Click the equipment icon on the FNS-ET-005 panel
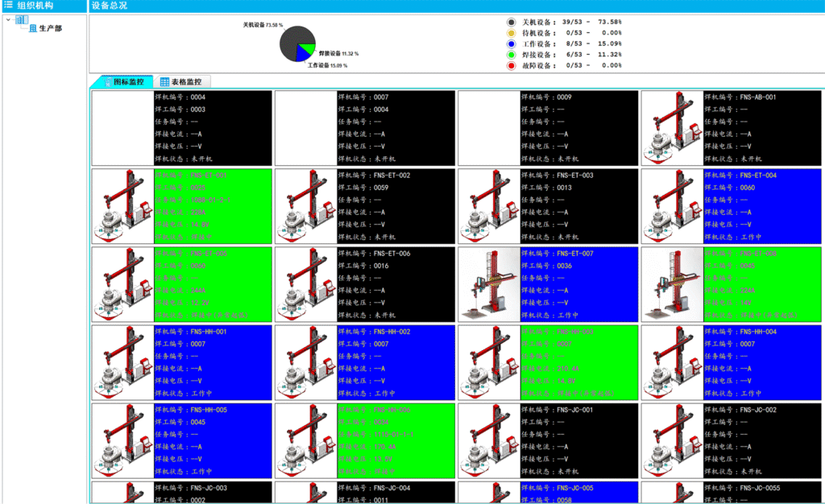 coord(121,283)
